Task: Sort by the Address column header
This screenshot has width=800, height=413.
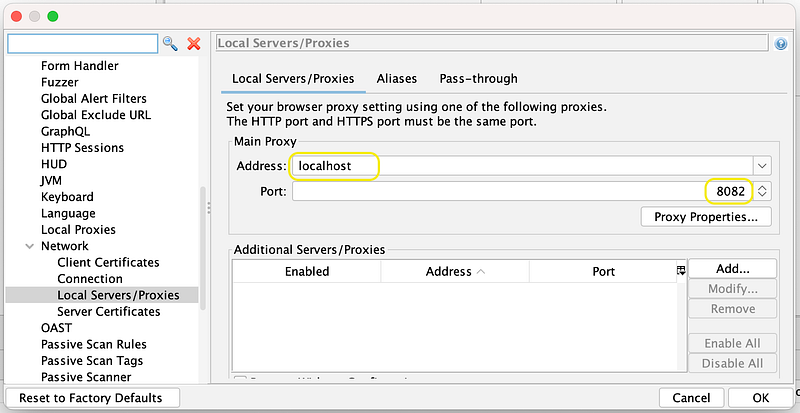Action: [x=455, y=272]
